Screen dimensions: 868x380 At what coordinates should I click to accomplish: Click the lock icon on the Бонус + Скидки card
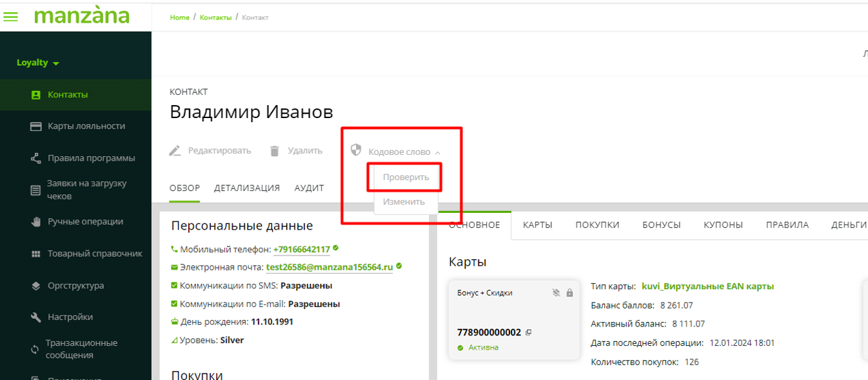pyautogui.click(x=569, y=293)
